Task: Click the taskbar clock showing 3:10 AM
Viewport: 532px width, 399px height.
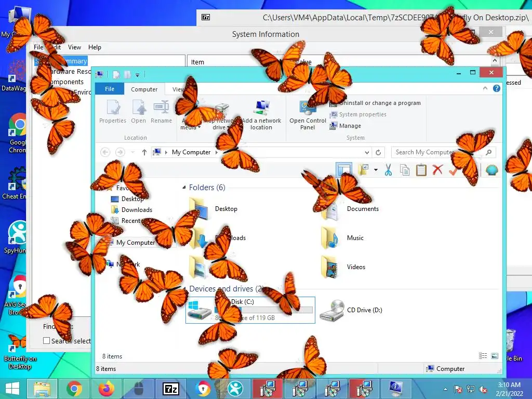Action: tap(509, 389)
